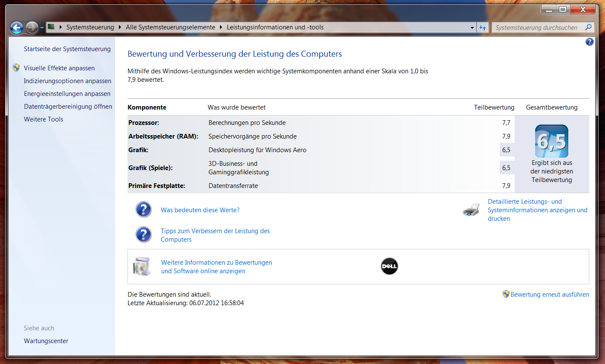Click question icon beside 'Was bedeuten diese Werte?'

[144, 210]
